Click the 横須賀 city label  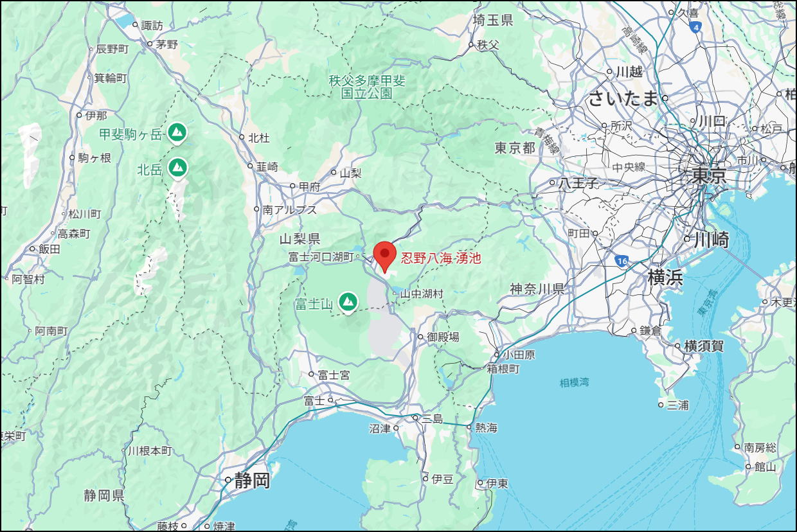(x=704, y=346)
